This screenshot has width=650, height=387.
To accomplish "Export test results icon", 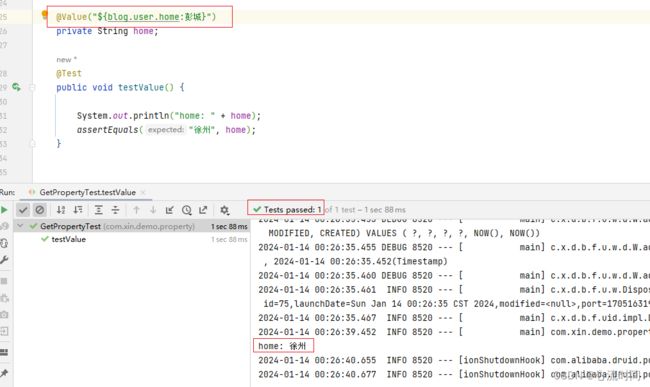I will pyautogui.click(x=203, y=210).
